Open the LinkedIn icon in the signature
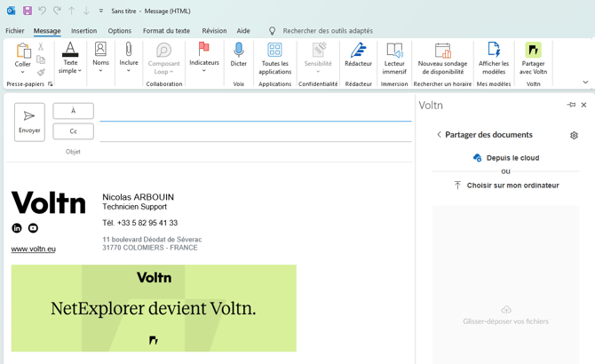The image size is (595, 364). [17, 228]
